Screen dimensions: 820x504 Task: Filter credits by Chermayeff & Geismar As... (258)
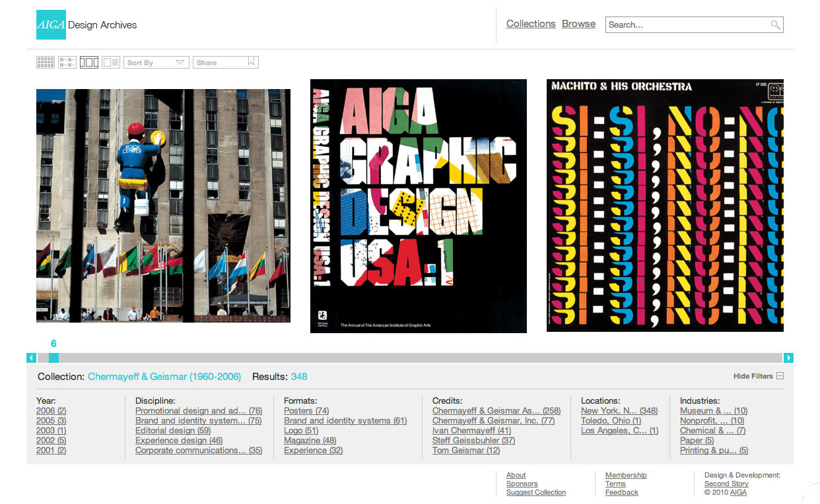click(496, 411)
